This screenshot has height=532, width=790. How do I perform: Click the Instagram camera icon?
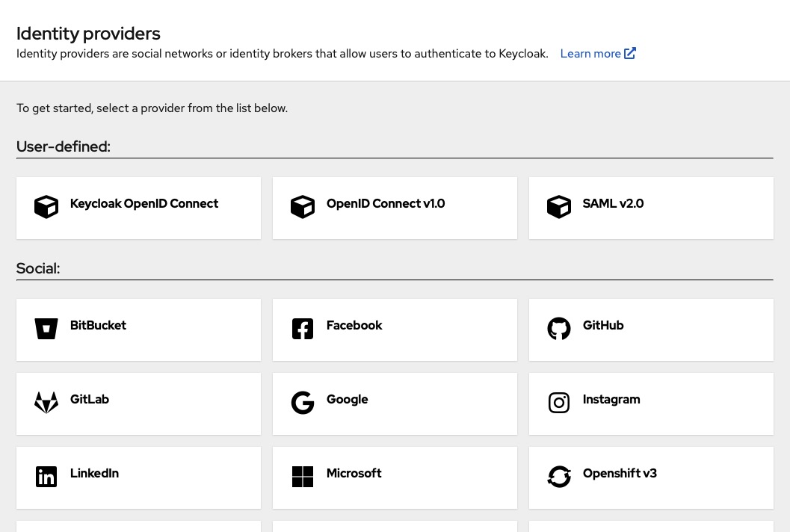click(559, 402)
